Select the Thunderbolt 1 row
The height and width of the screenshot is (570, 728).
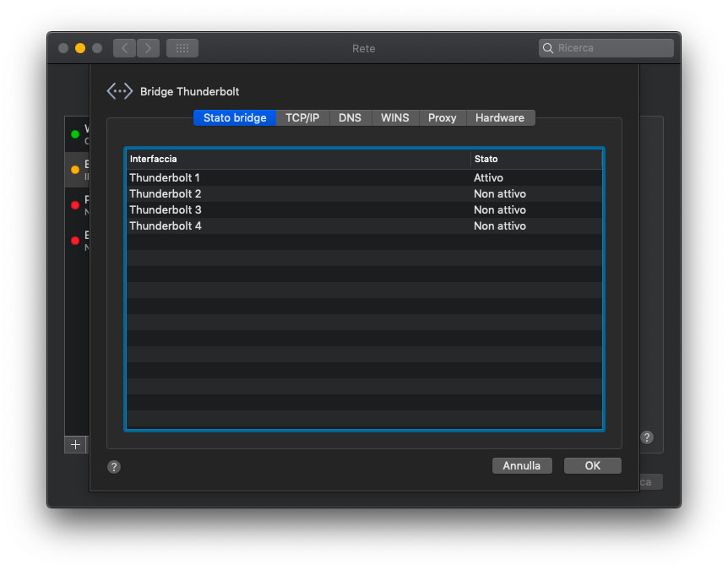pos(365,178)
